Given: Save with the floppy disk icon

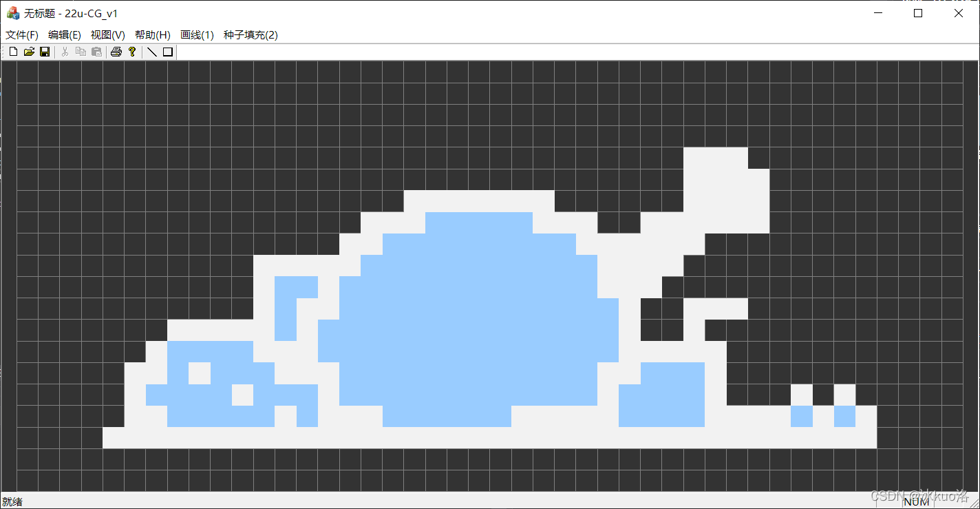Looking at the screenshot, I should [45, 52].
